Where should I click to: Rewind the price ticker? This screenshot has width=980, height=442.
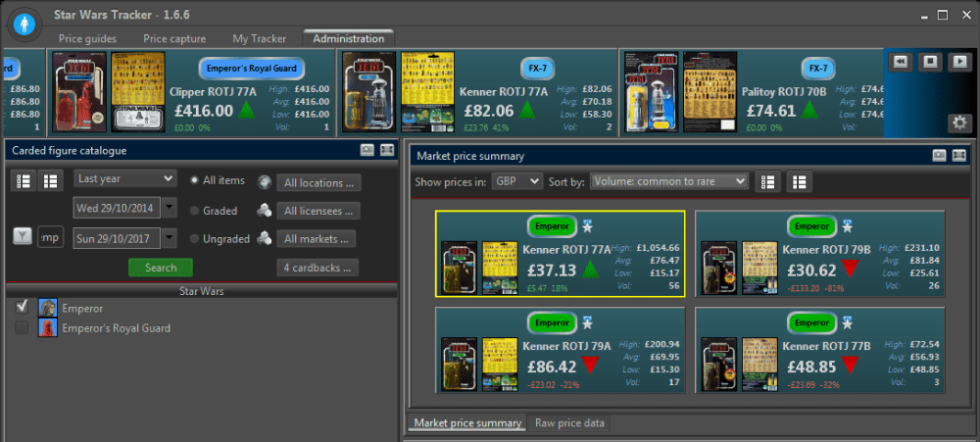click(901, 62)
